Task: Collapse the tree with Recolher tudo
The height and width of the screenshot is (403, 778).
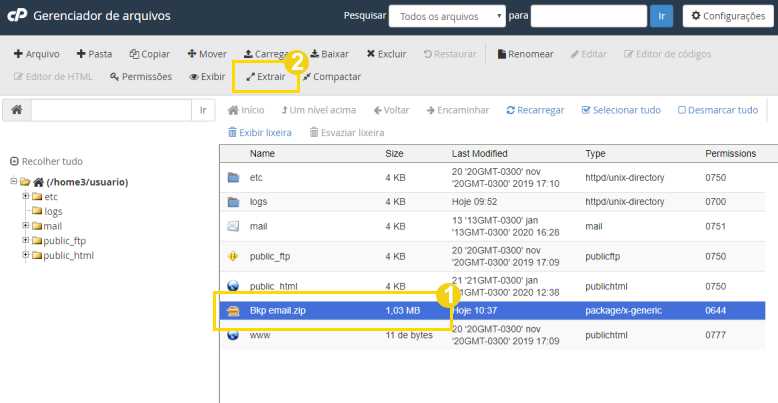Action: point(47,161)
